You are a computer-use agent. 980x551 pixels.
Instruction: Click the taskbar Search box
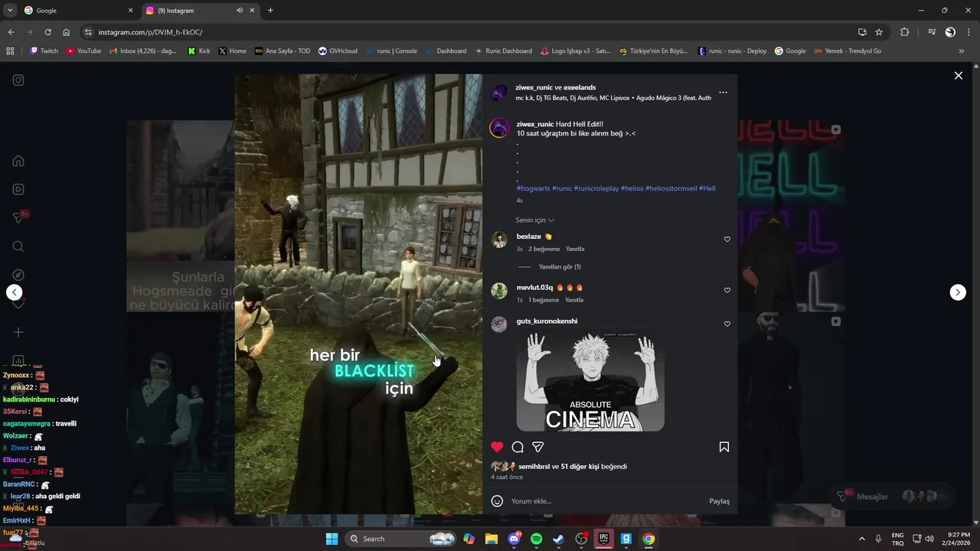(402, 539)
